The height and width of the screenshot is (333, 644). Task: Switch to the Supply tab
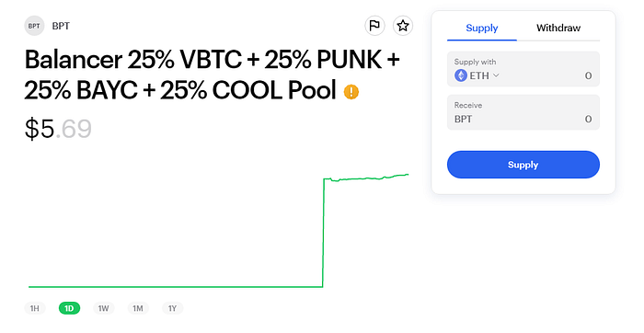click(482, 28)
